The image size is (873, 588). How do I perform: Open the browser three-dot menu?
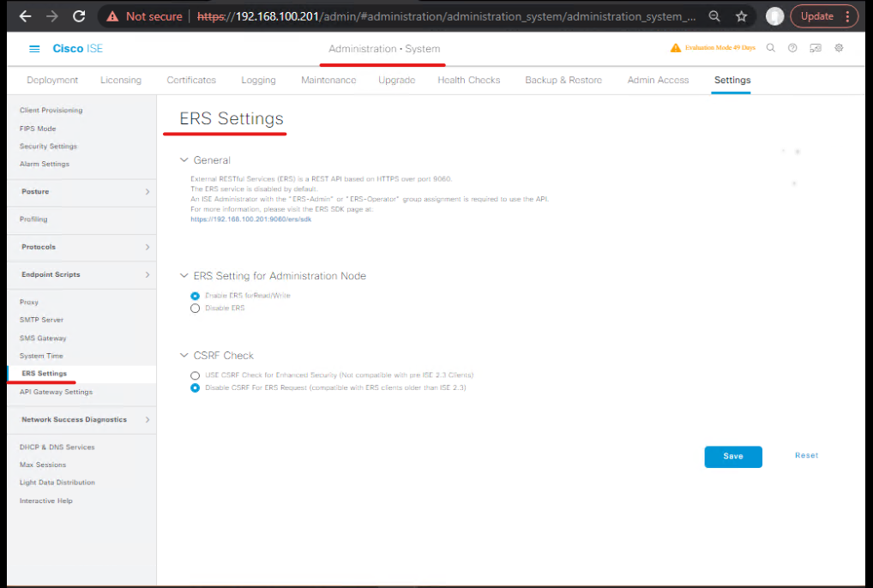pyautogui.click(x=848, y=16)
